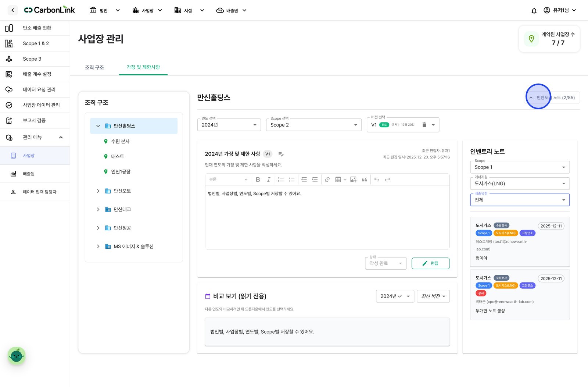Expand the 만신오토 tree node
The image size is (588, 387).
coord(98,191)
